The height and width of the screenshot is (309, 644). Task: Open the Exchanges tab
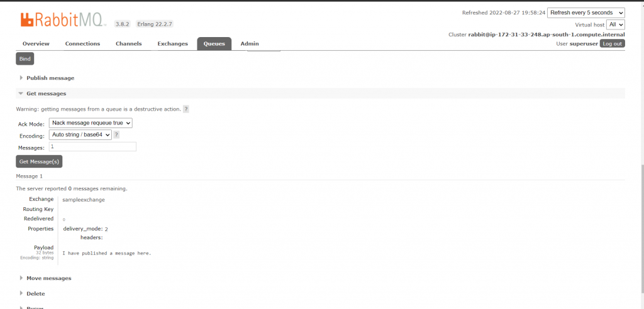[x=172, y=43]
